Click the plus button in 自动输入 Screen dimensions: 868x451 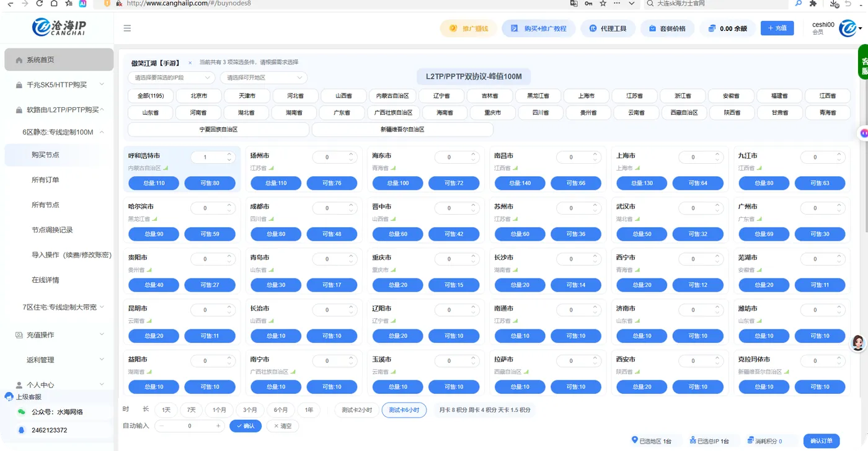[218, 426]
